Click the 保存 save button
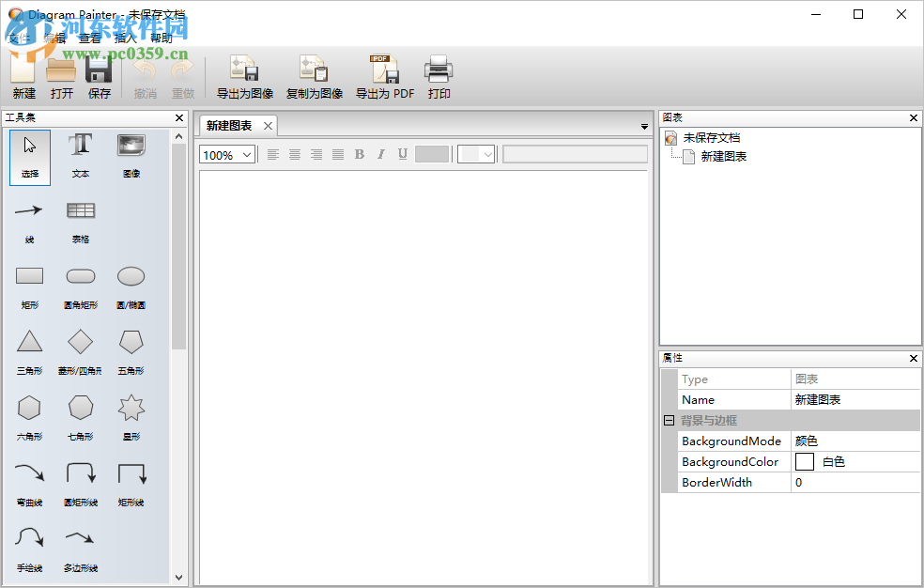924x588 pixels. (x=100, y=75)
